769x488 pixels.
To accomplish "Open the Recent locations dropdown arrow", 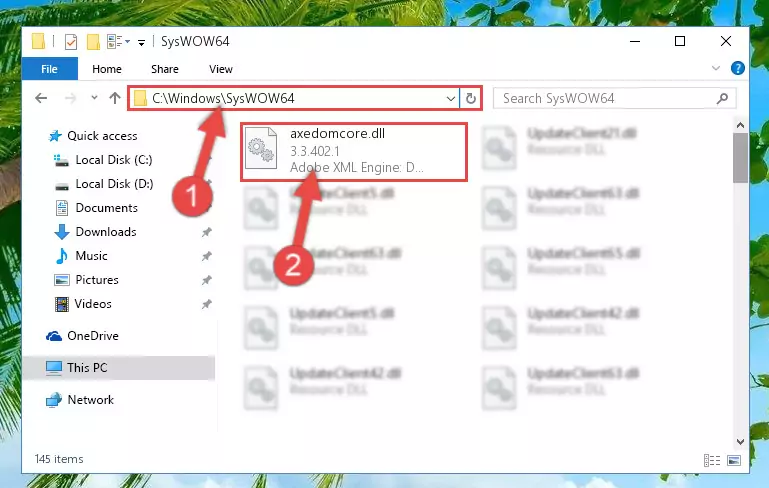I will 94,98.
